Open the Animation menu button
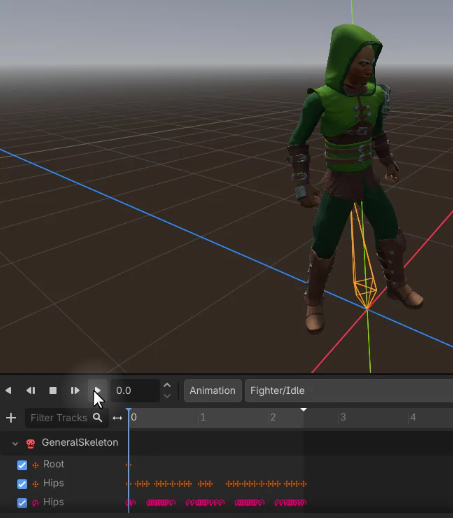453x518 pixels. (x=213, y=390)
